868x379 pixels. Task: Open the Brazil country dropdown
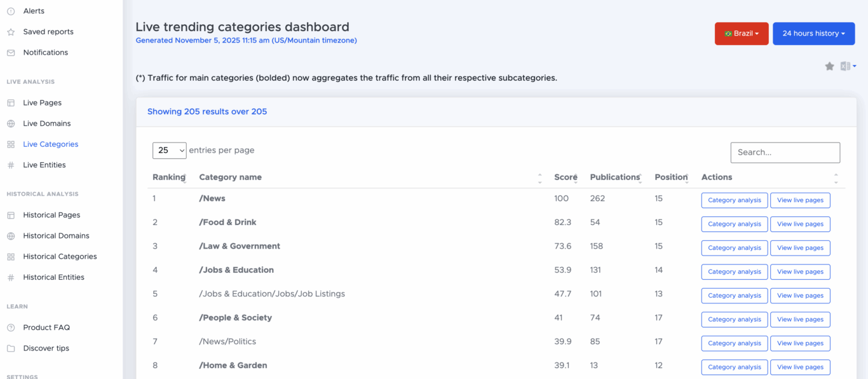click(x=741, y=34)
